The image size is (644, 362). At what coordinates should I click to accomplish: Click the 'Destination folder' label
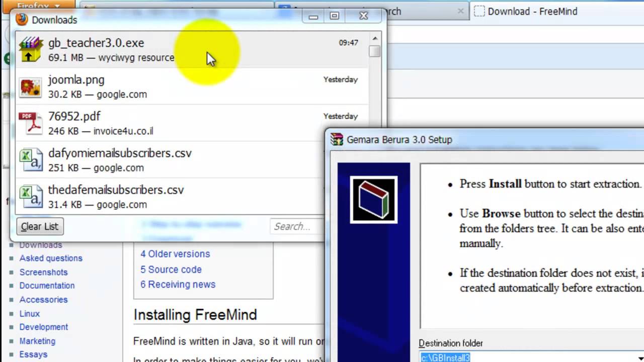pos(451,343)
